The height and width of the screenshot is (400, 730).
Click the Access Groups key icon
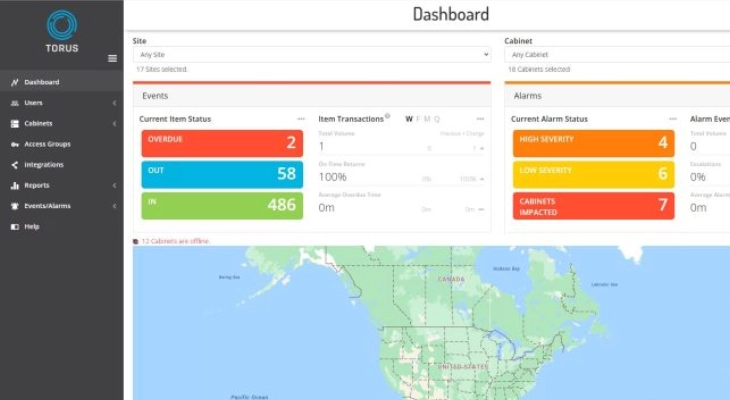tap(14, 144)
